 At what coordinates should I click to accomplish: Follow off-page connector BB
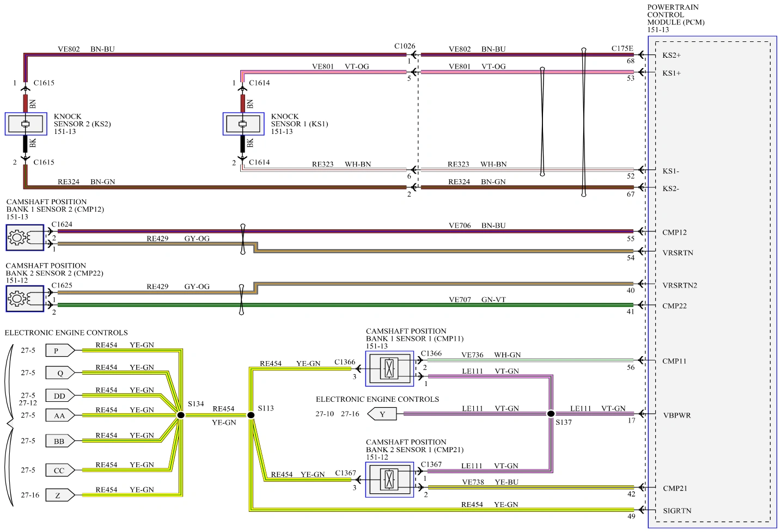coord(60,441)
